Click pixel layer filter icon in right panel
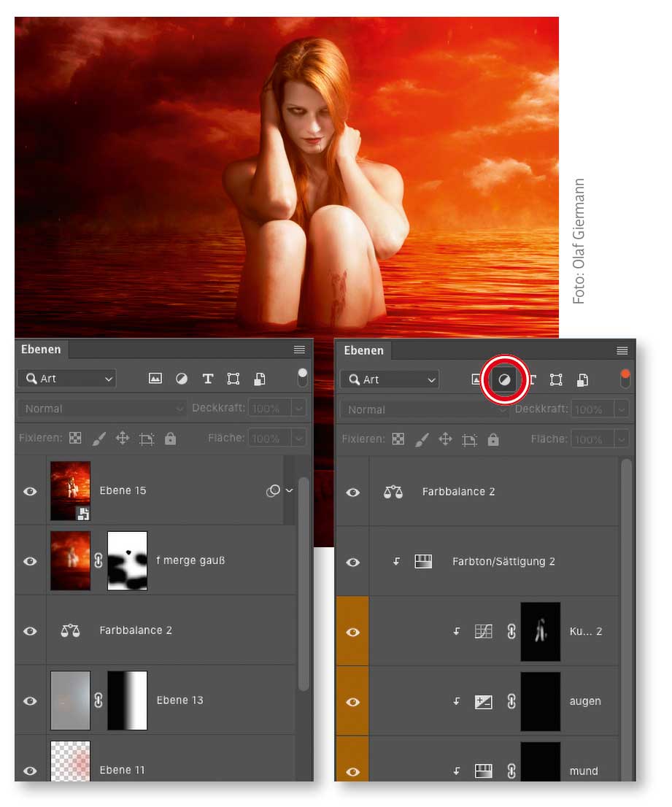Viewport: 672px width, 807px height. 476,380
